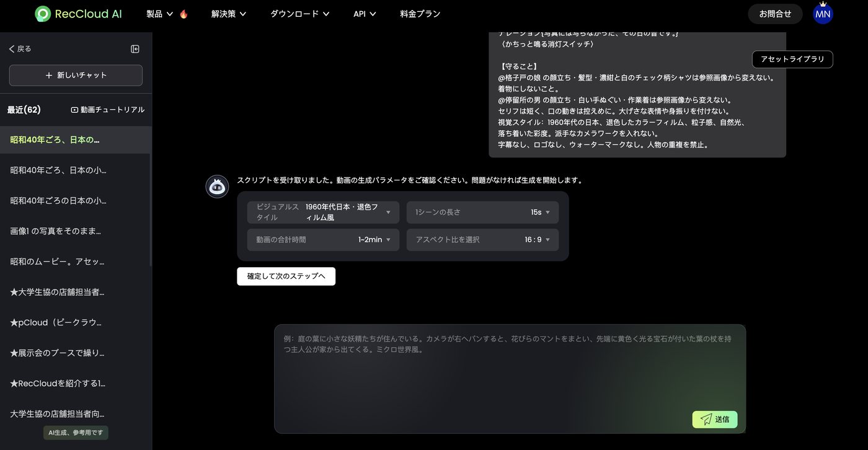This screenshot has height=450, width=868.
Task: Click 確定して次のステップへ
Action: 286,276
